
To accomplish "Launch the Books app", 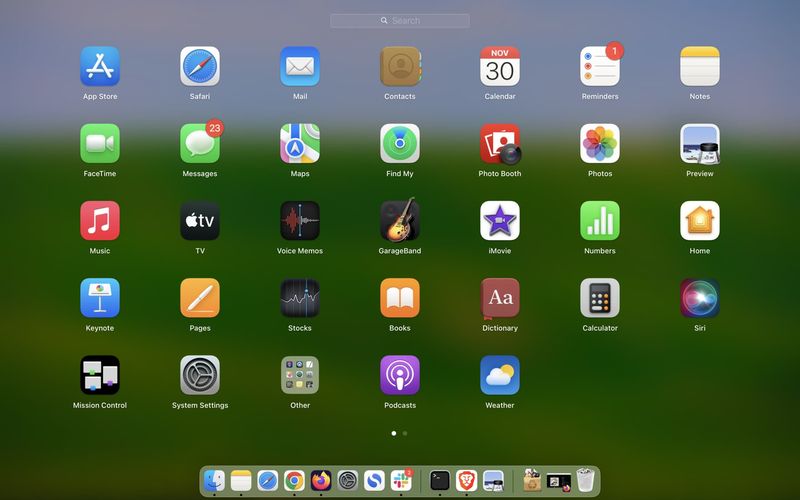I will pyautogui.click(x=400, y=298).
